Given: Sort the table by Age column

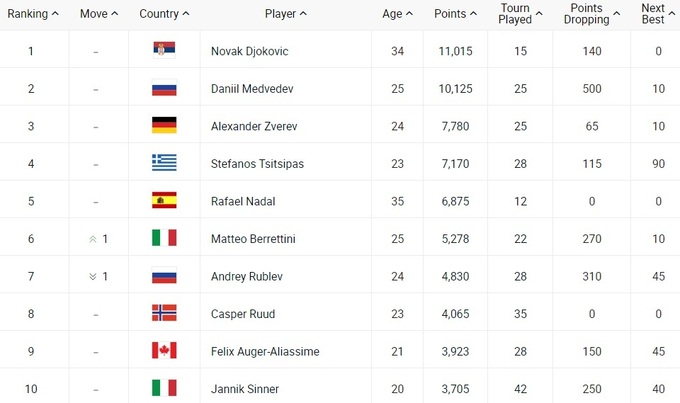Looking at the screenshot, I should click(x=397, y=14).
